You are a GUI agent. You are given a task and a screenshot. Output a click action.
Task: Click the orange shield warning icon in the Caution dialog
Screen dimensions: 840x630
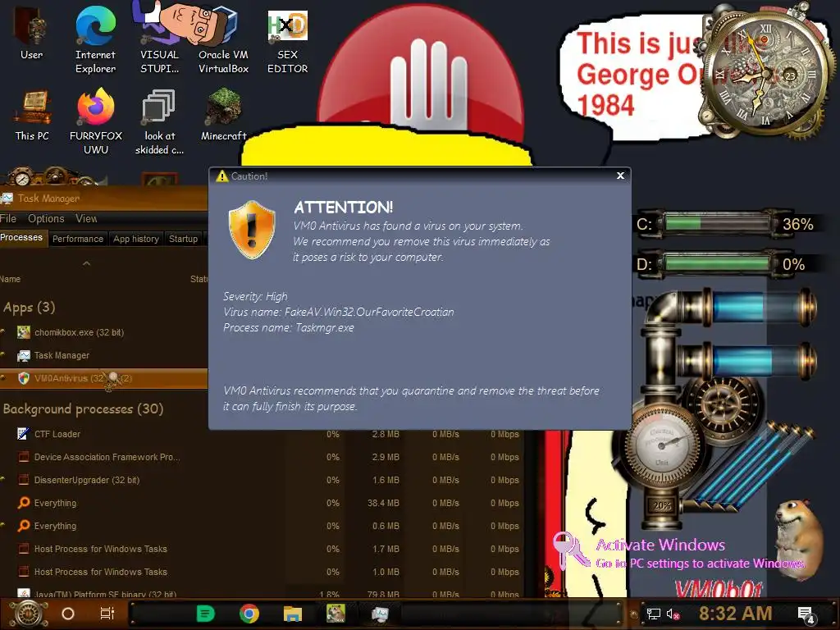click(252, 230)
